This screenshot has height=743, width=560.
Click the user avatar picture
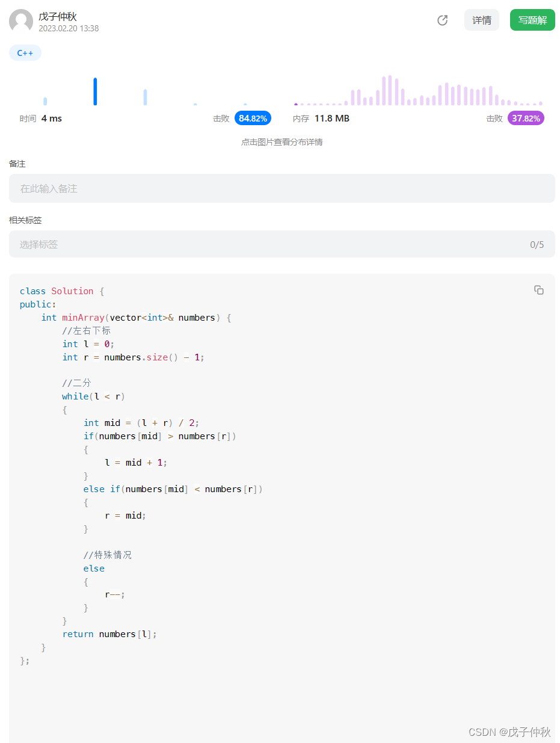pos(21,21)
